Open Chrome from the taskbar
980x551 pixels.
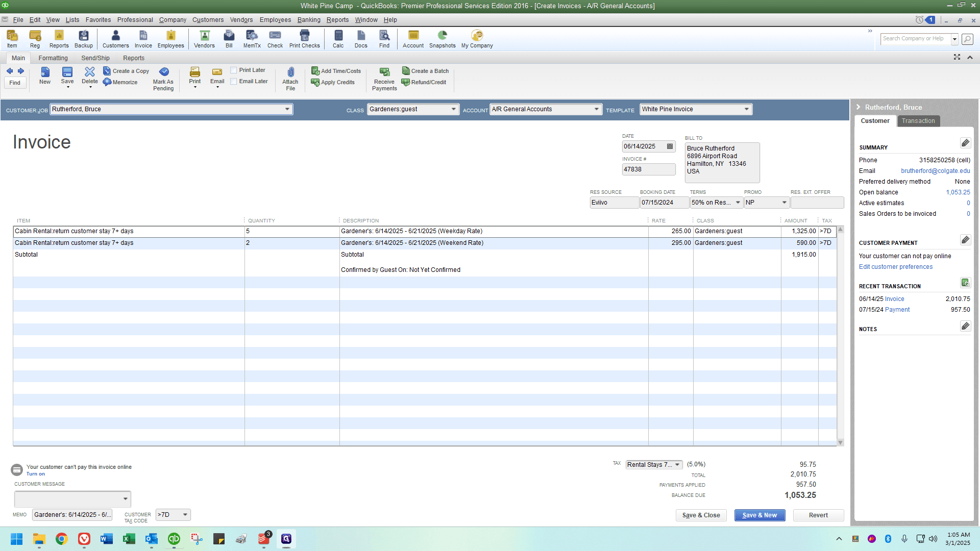(62, 539)
